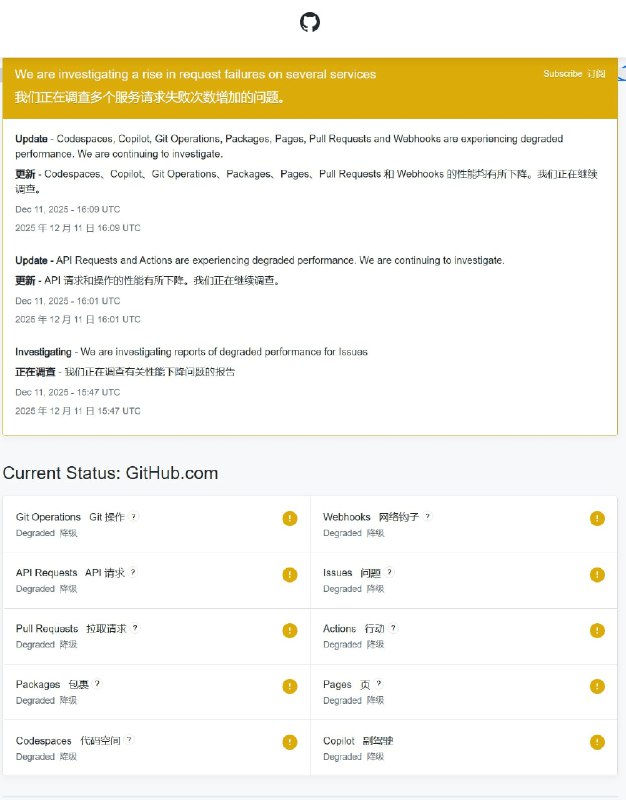Select the Copilot component name
The height and width of the screenshot is (800, 626).
(x=339, y=741)
